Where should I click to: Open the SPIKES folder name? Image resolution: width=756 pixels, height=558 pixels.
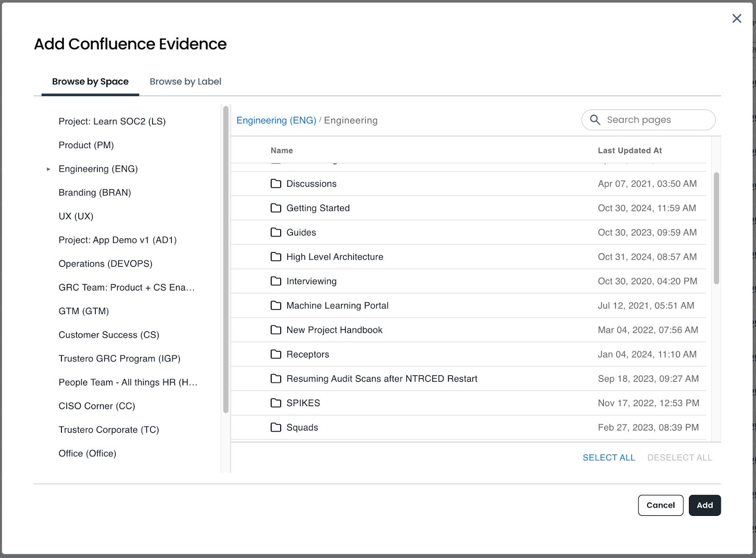pos(303,403)
